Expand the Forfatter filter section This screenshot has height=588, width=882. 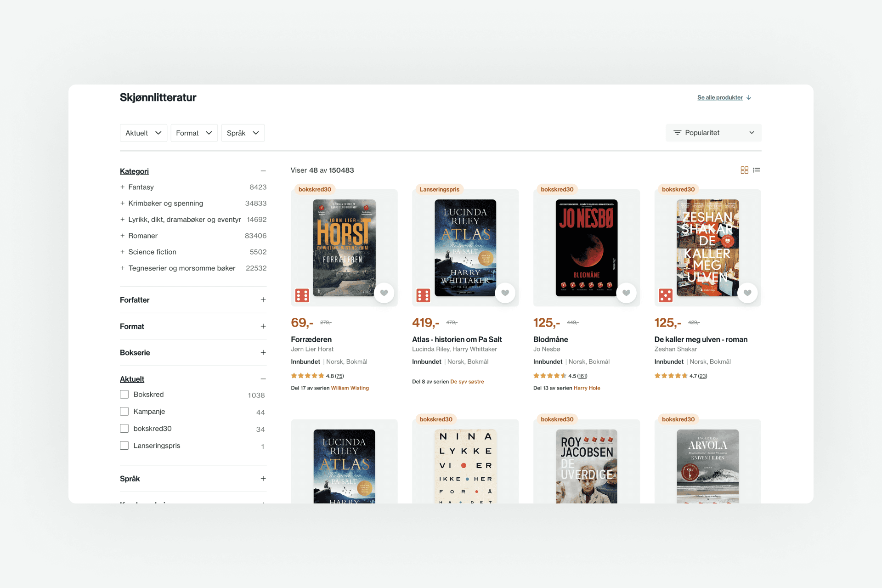[263, 300]
